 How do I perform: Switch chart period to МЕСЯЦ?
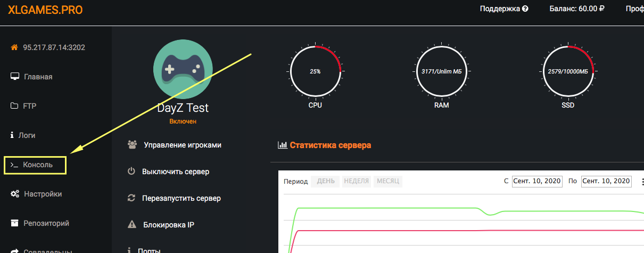tap(388, 181)
